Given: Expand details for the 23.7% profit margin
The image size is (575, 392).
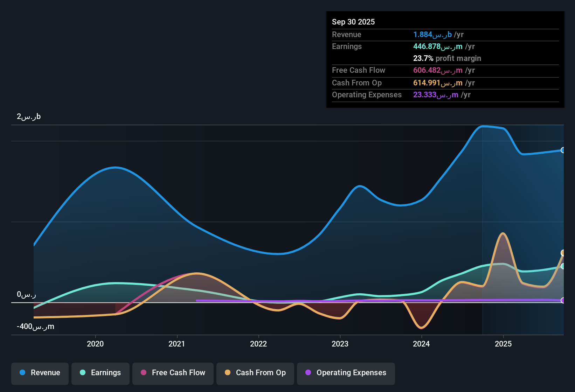Looking at the screenshot, I should 447,58.
